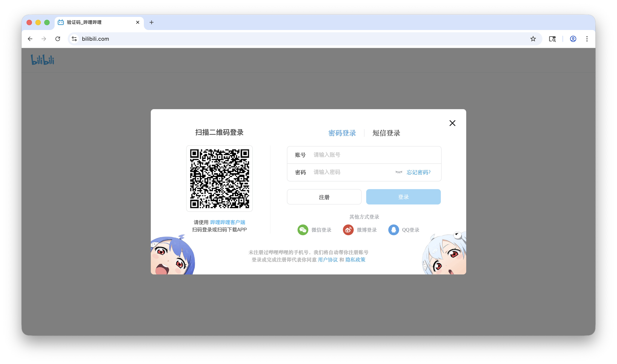Select the 密码登录 tab
Image resolution: width=617 pixels, height=364 pixels.
[x=342, y=133]
